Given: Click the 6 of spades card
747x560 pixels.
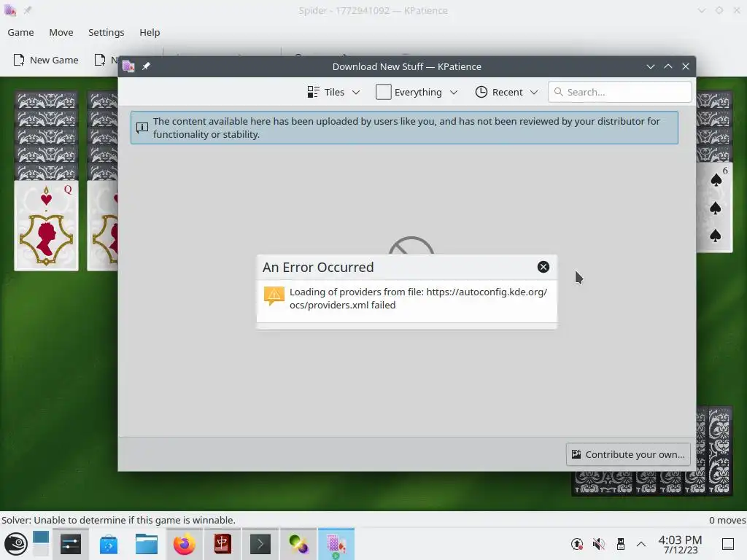Looking at the screenshot, I should pyautogui.click(x=715, y=207).
